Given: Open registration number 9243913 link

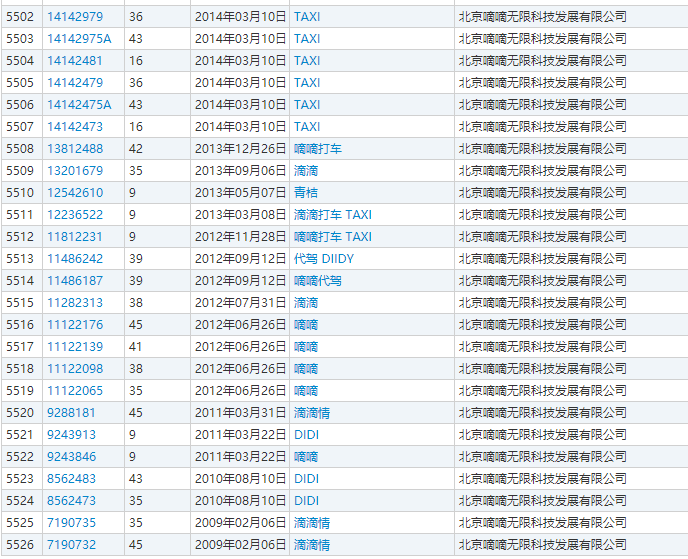Looking at the screenshot, I should pos(72,435).
